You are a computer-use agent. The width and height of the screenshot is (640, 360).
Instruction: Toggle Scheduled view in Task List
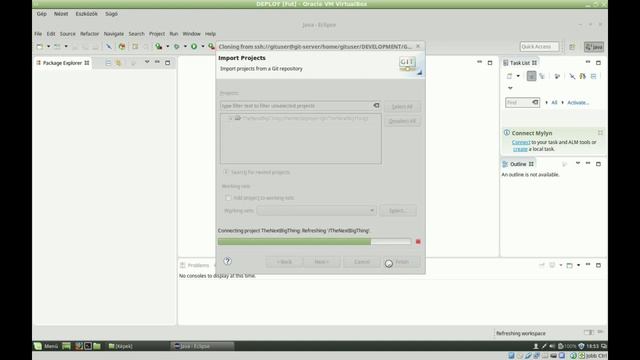pos(542,76)
